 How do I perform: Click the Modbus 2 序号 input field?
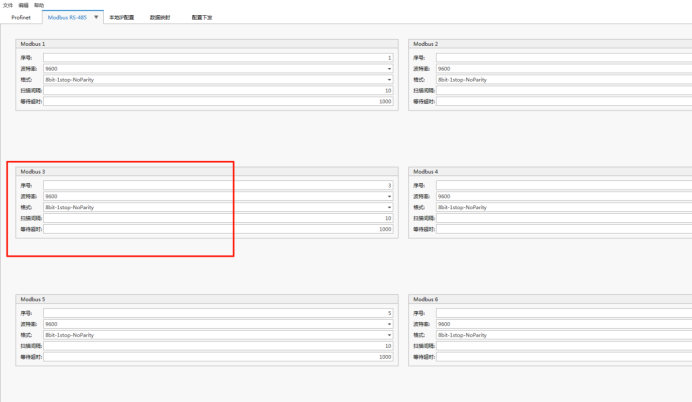click(x=564, y=58)
